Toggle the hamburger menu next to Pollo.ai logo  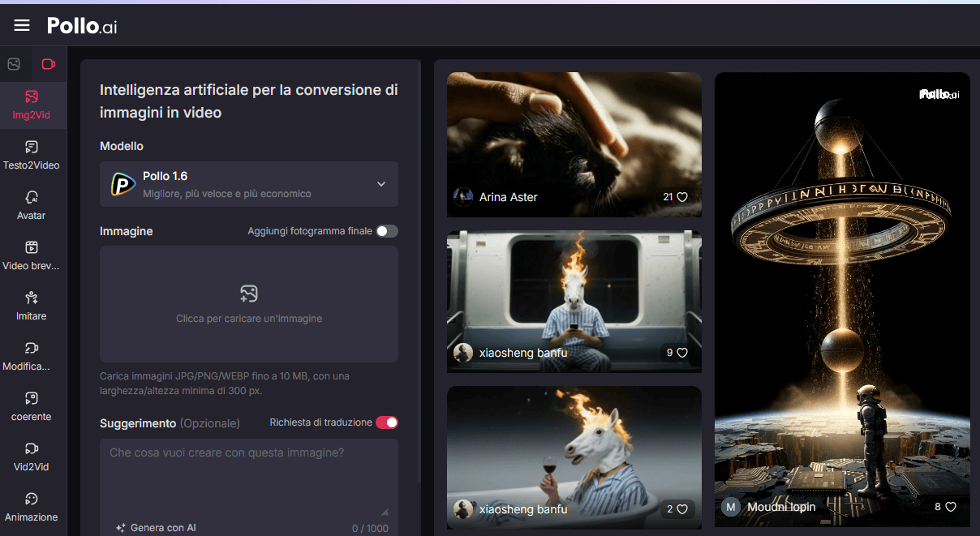pos(21,24)
